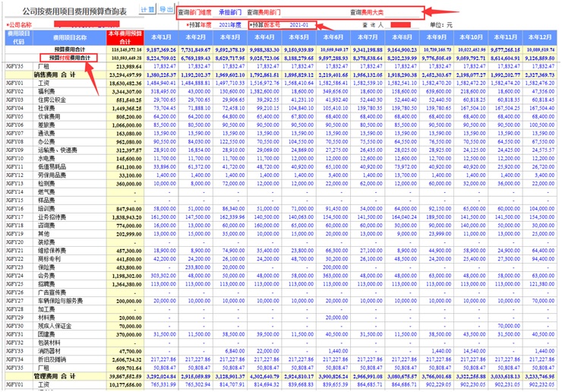Click the 18,630,482.36 annual total cell
The height and width of the screenshot is (392, 562).
127,84
